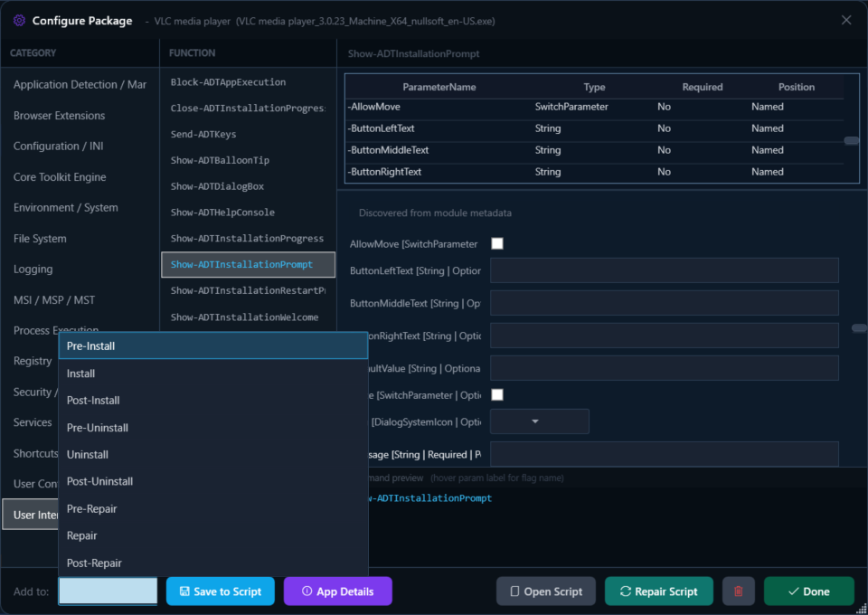This screenshot has height=615, width=868.
Task: Click the save icon on Save to Script
Action: point(187,591)
